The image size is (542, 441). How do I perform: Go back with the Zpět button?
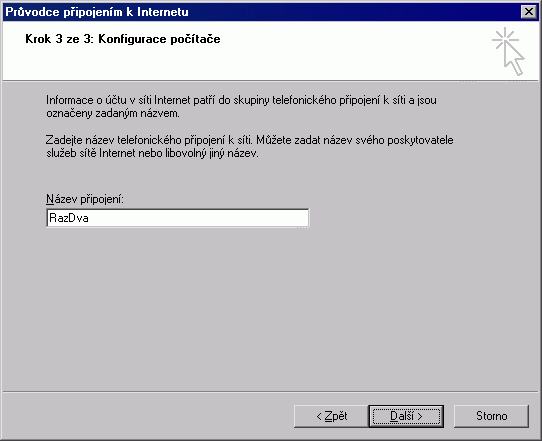(331, 416)
